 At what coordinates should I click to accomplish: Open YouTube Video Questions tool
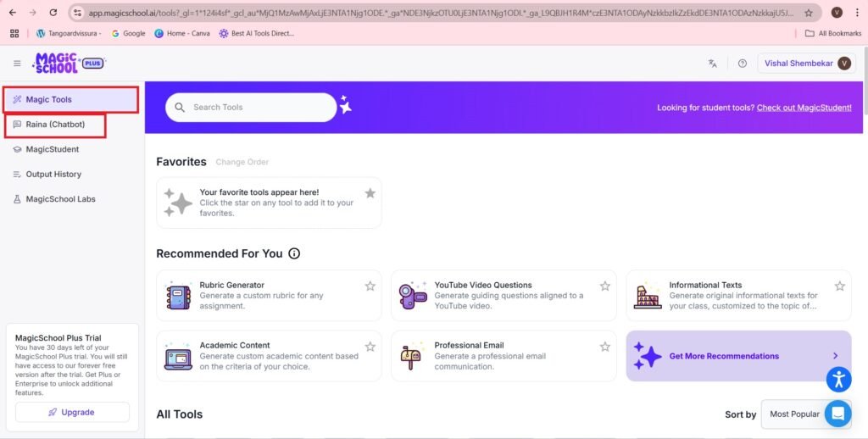[504, 296]
